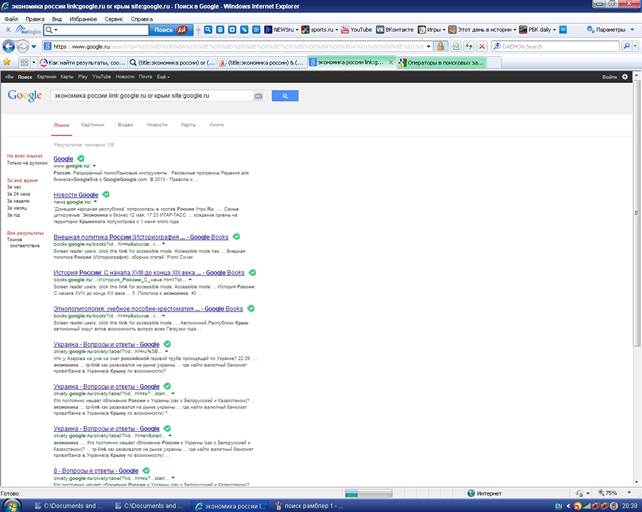
Task: Expand the sports.ru toolbar dropdown arrow
Action: tap(336, 30)
